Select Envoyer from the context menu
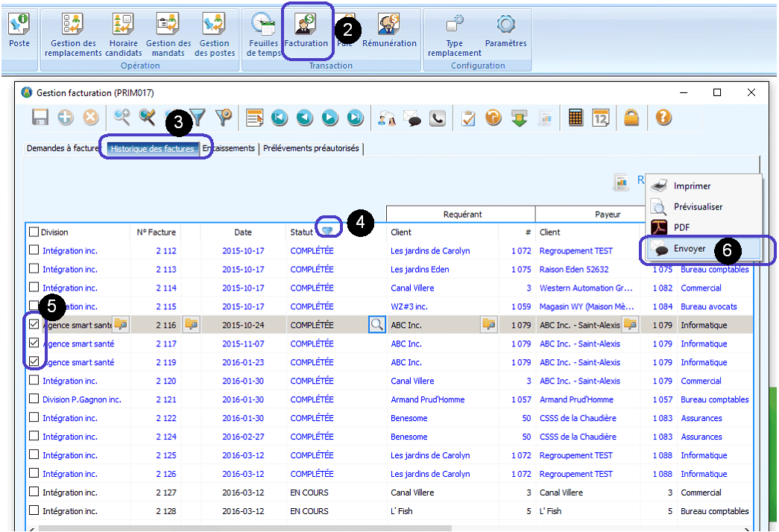Screen dimensions: 779x532 (689, 249)
